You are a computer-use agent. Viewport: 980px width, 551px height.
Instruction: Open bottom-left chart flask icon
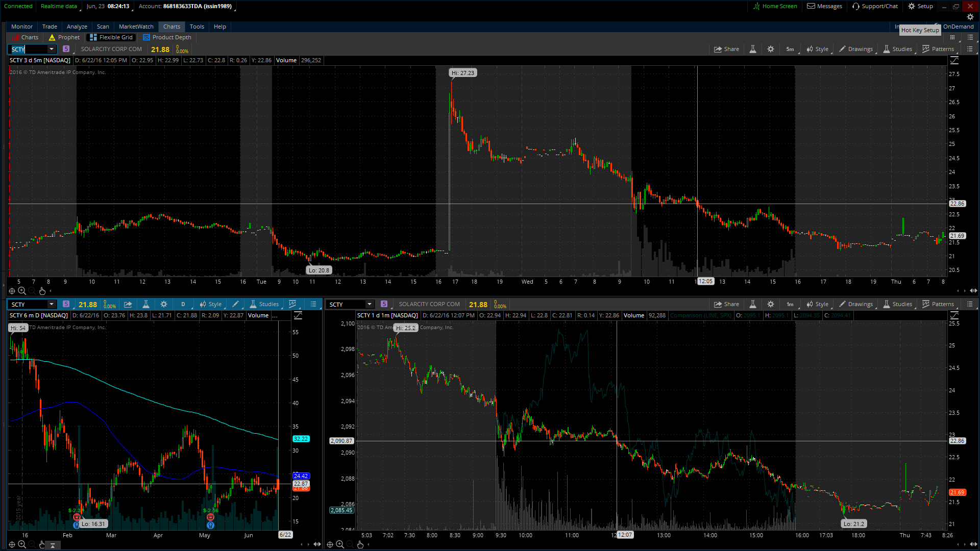(146, 305)
